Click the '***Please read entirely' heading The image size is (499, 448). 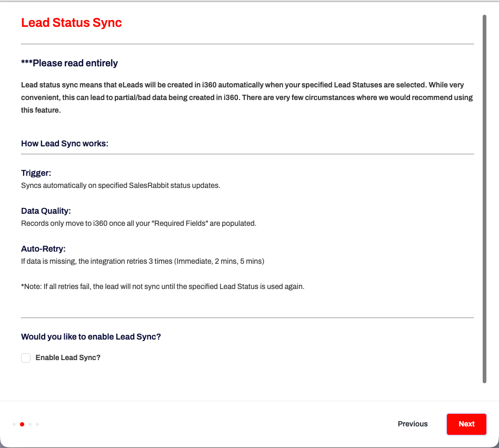69,63
